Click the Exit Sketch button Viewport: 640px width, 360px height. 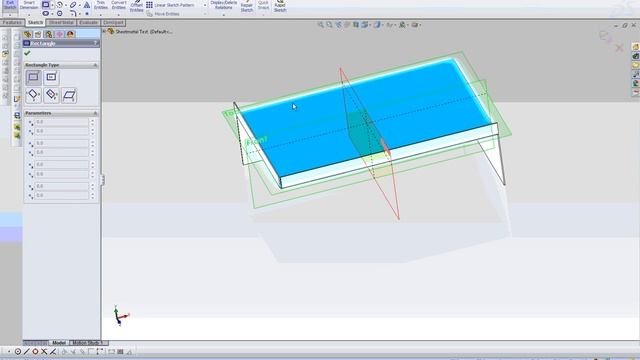coord(10,6)
